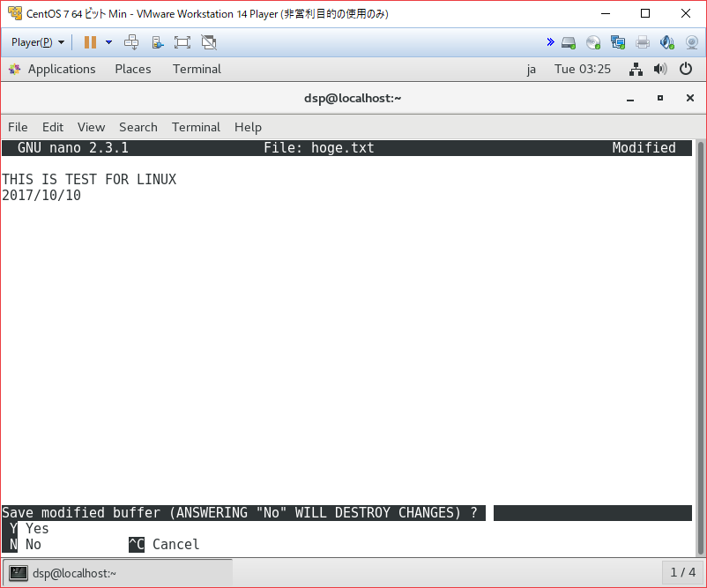Open the Player(P) menu

pyautogui.click(x=37, y=42)
